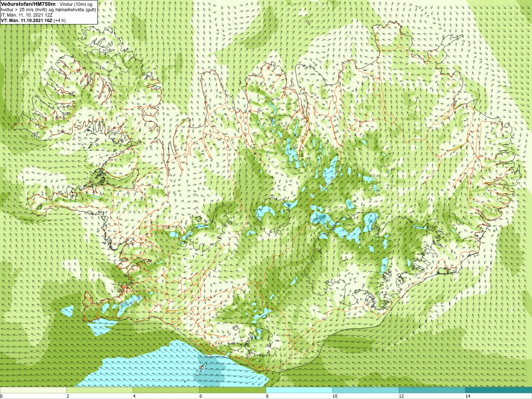Click the dark green 6–8 m/s legend swatch
The image size is (532, 399).
click(233, 390)
